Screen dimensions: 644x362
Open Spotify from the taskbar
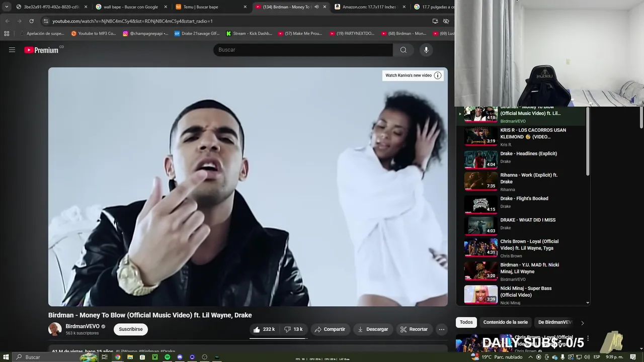168,357
